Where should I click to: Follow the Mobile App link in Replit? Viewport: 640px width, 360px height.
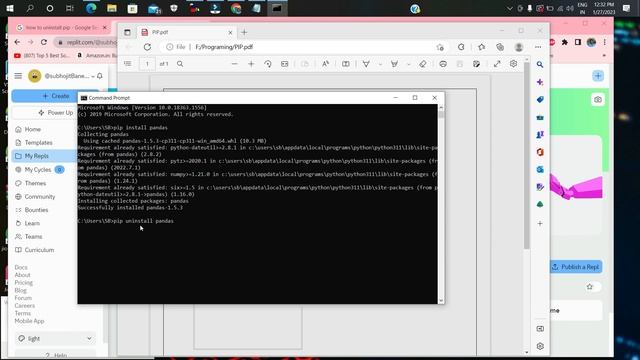pos(29,321)
